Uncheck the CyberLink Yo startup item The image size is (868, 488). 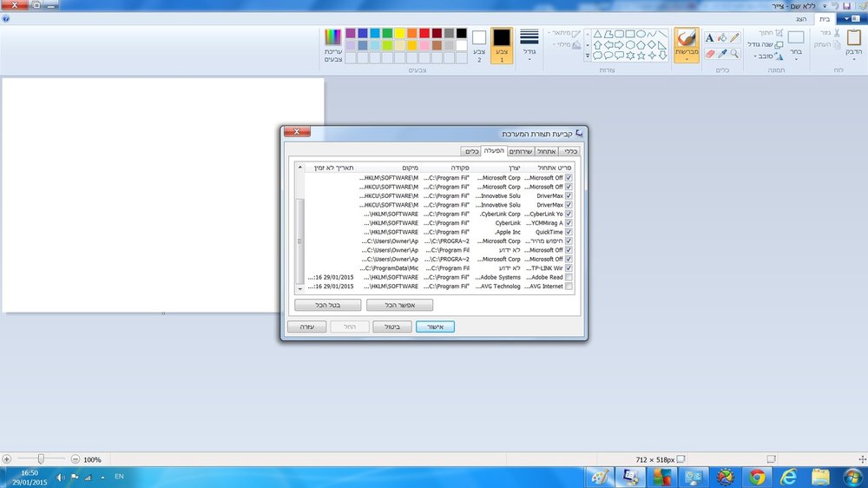569,214
